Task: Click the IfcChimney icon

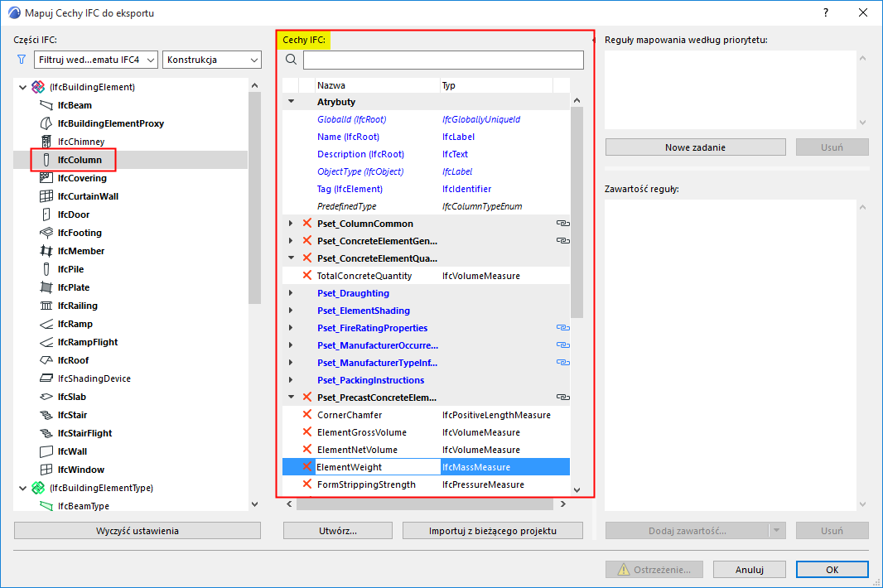Action: [x=46, y=142]
